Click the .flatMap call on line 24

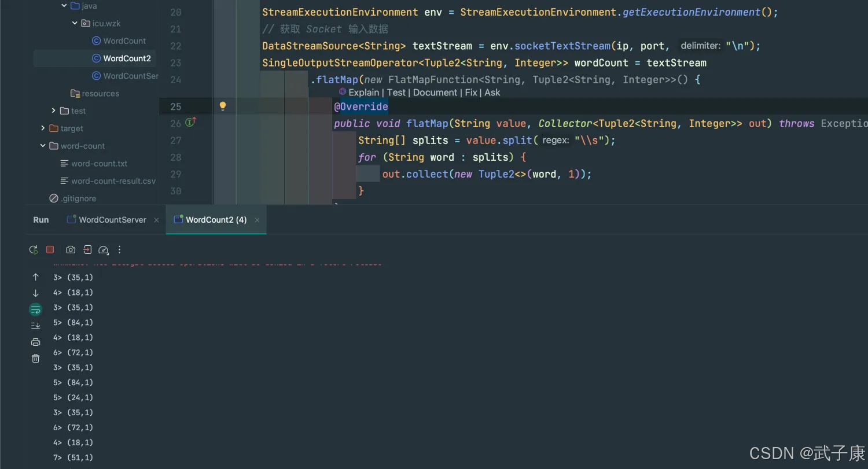point(334,80)
